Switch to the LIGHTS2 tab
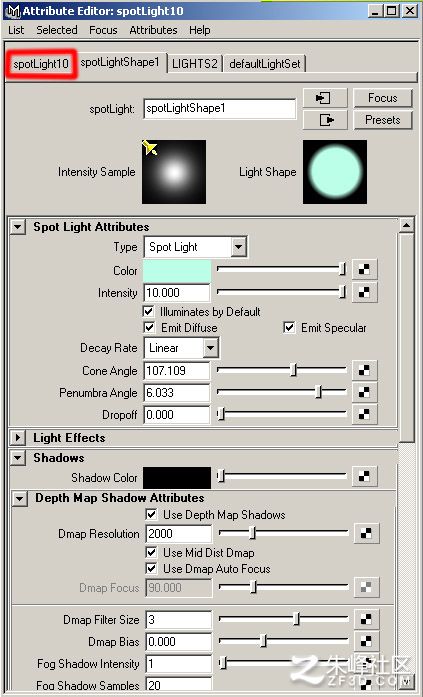423x697 pixels. pos(195,64)
